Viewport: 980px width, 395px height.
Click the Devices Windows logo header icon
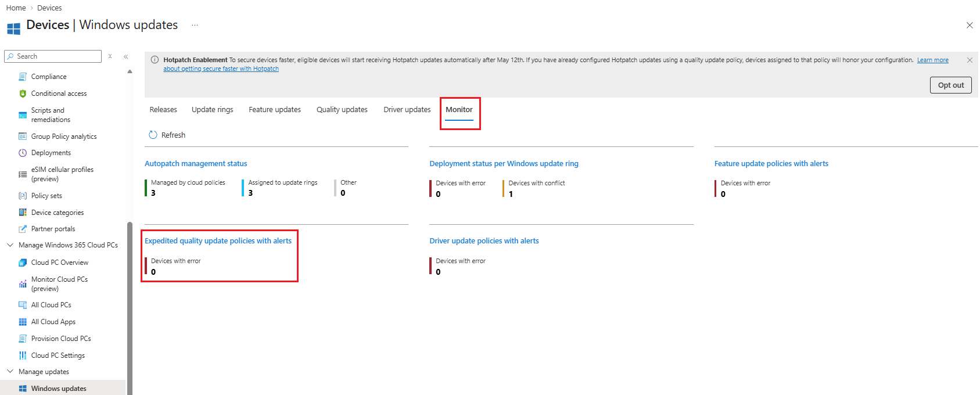click(x=13, y=28)
